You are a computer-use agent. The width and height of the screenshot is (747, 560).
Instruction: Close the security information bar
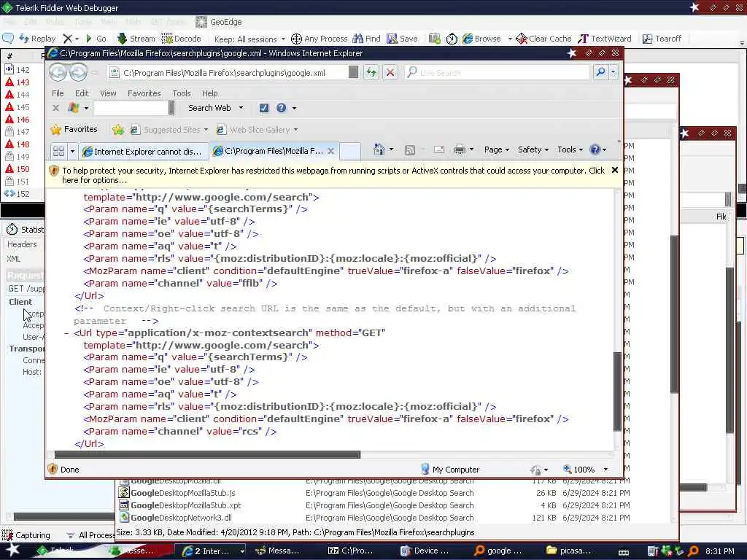tap(614, 170)
